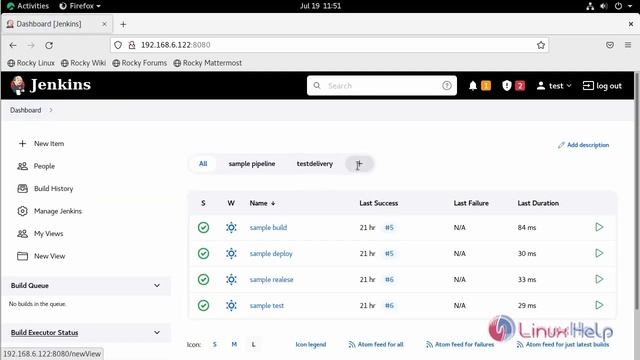Click the log out icon
The image size is (640, 360).
[x=588, y=85]
